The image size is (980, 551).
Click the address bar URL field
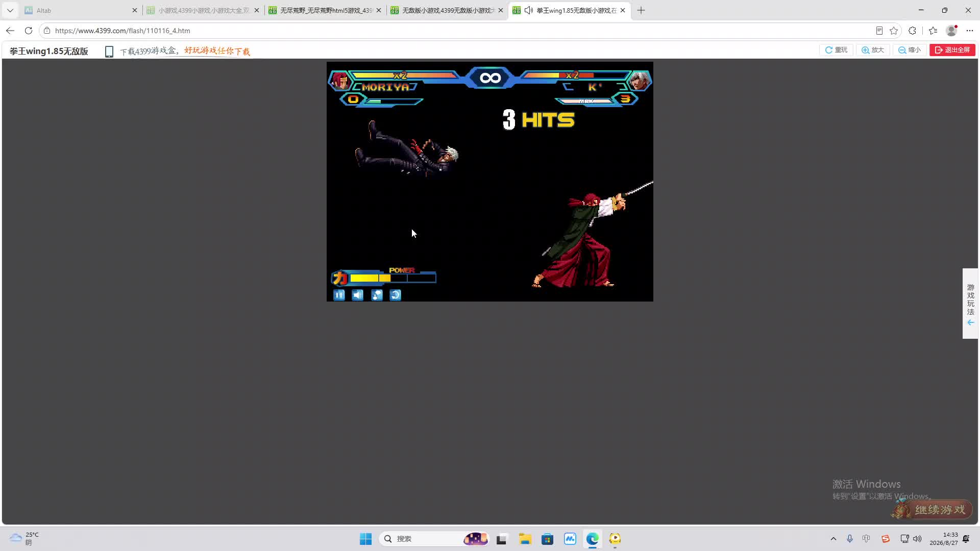459,31
